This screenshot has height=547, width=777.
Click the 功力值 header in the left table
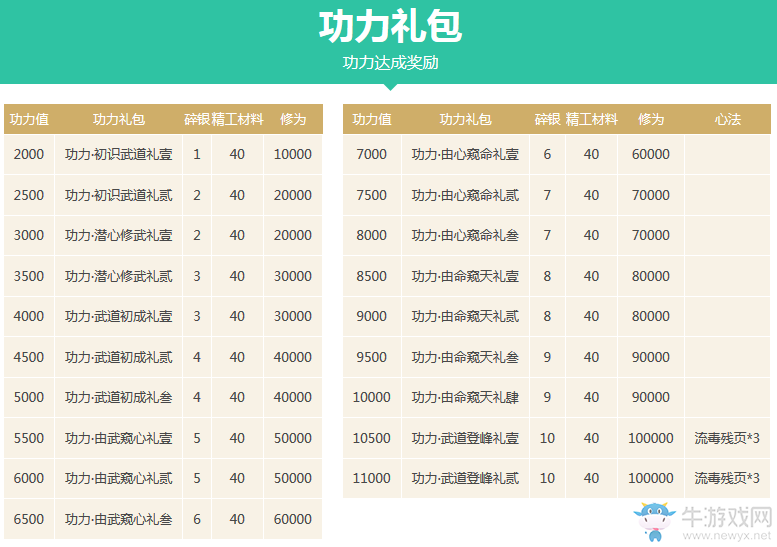29,119
